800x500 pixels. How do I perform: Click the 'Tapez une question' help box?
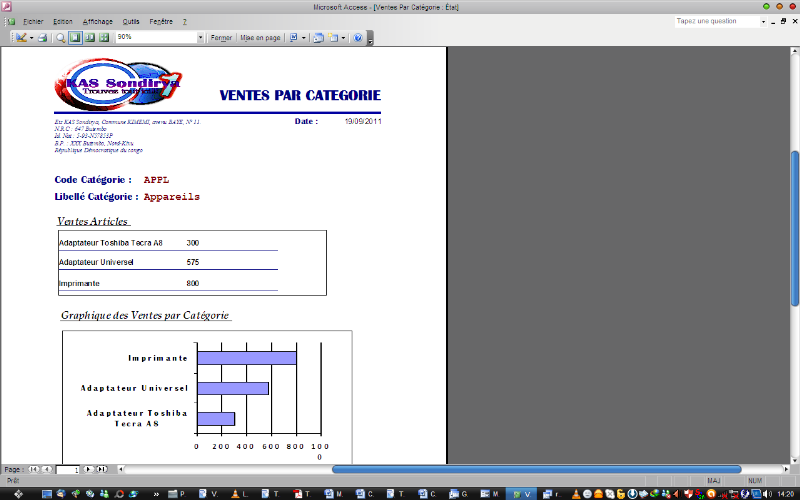717,21
